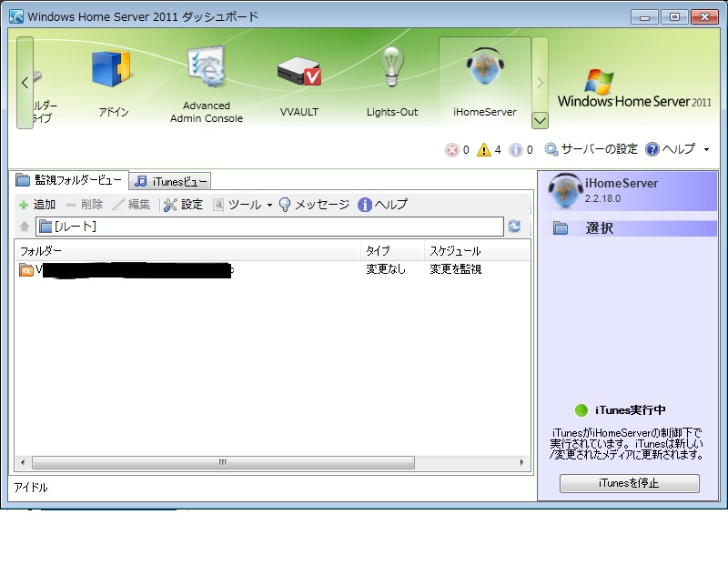
Task: Click iHomeServer 2.2.18.0 header logo
Action: (x=565, y=191)
